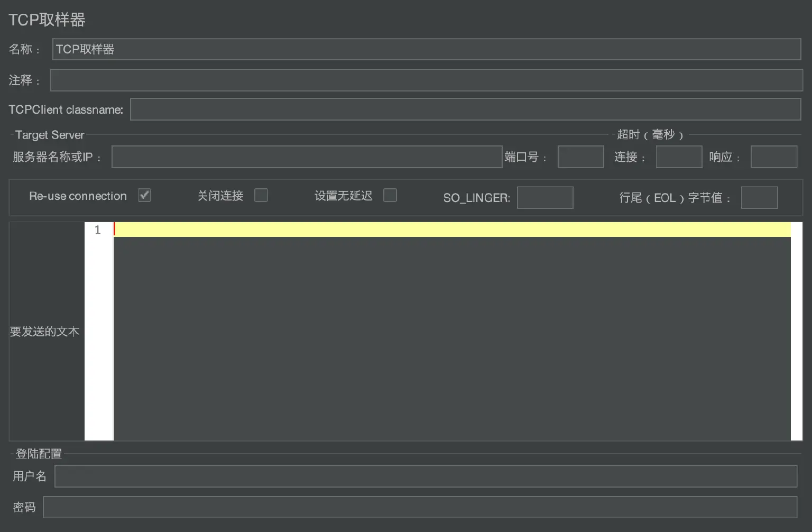The image size is (812, 532).
Task: Click the highlighted first line in text editor
Action: tap(452, 230)
